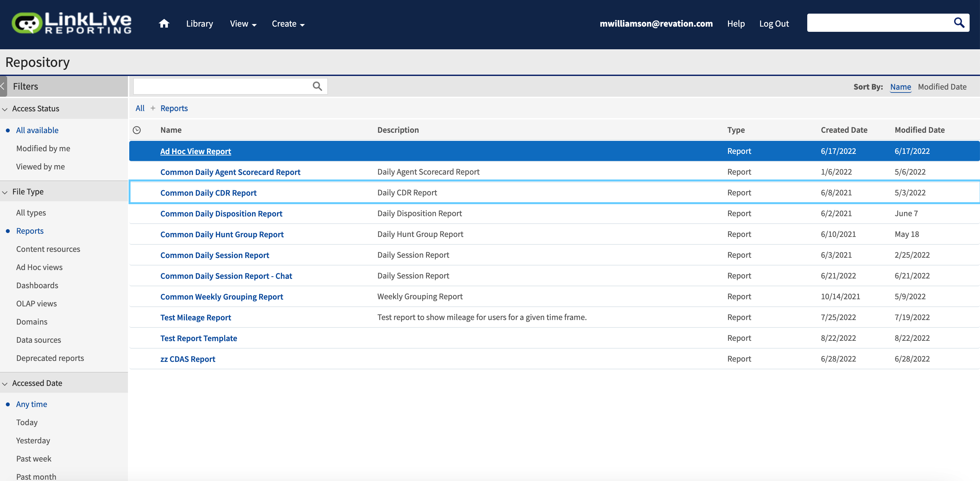
Task: Click the repository search input field
Action: 222,86
